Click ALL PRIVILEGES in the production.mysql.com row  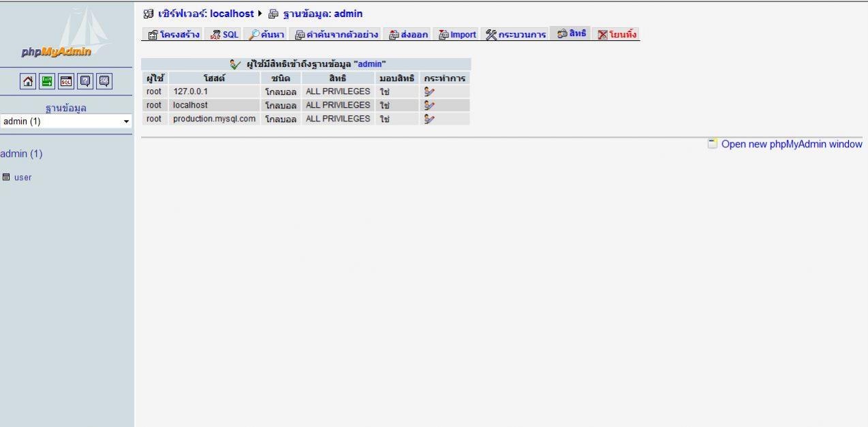[338, 119]
